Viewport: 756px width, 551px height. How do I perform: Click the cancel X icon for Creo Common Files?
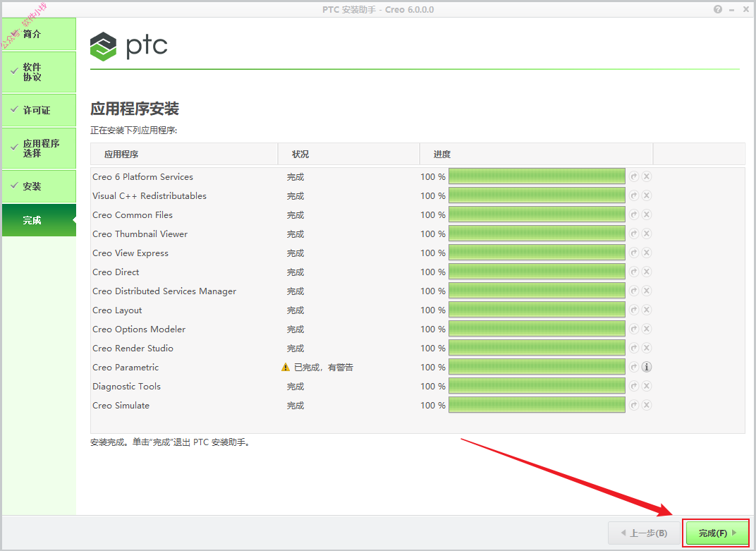(647, 214)
